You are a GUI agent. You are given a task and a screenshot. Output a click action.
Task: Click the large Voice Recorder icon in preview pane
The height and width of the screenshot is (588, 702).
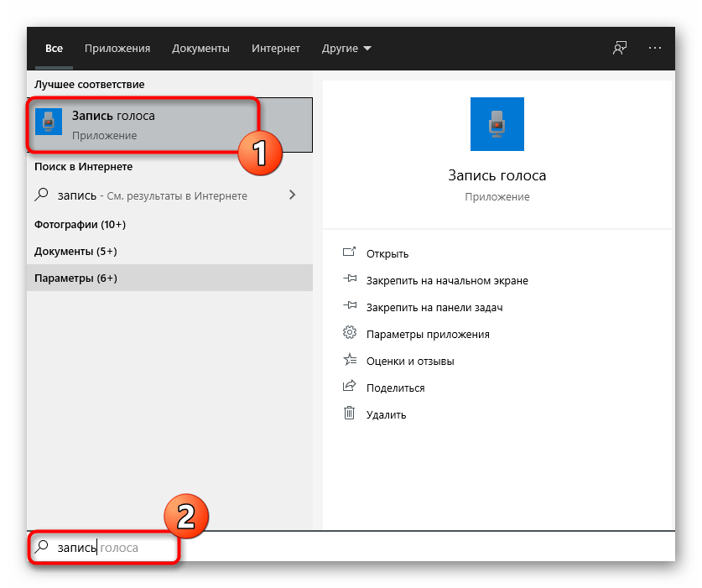click(x=497, y=124)
